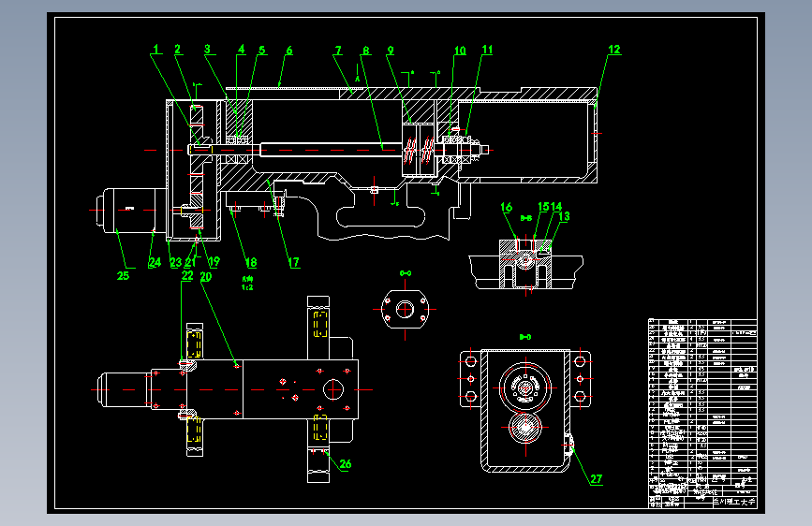This screenshot has width=812, height=526.
Task: Click part callout number 1
Action: 155,50
